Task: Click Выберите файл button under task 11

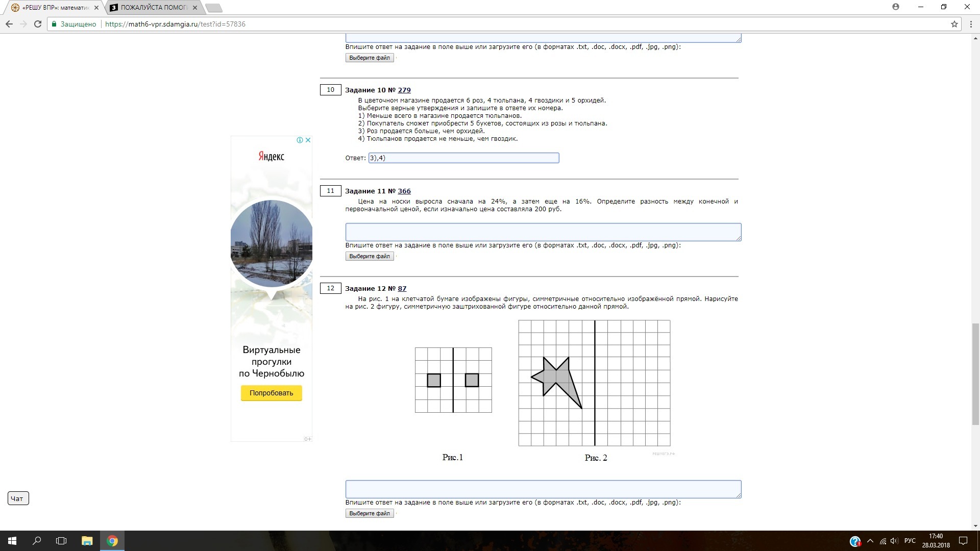Action: pos(370,256)
